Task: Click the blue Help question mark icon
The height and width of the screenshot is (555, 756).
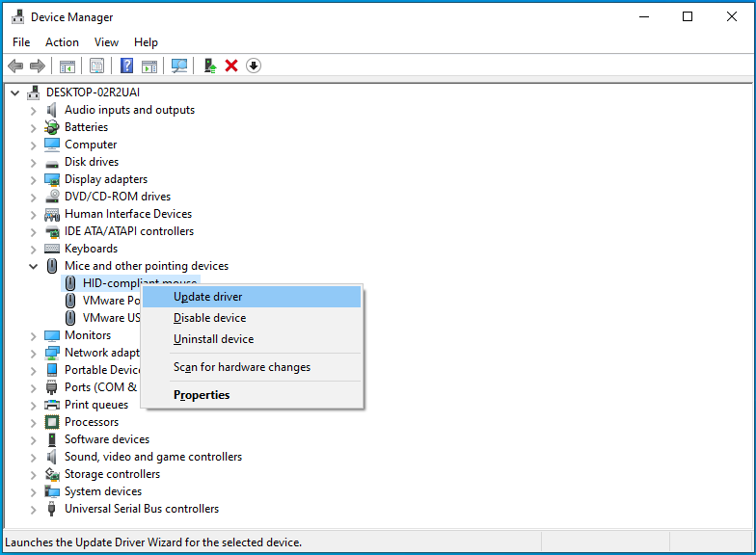Action: (x=127, y=66)
